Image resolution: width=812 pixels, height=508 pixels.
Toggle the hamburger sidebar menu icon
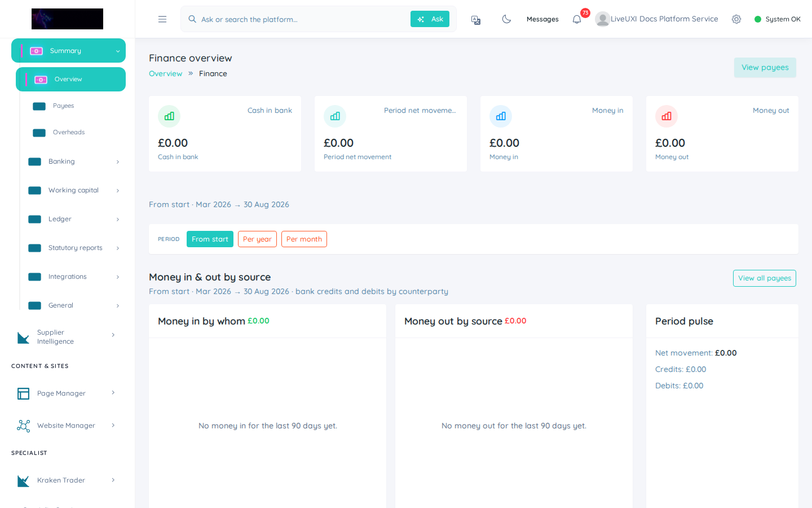[162, 19]
